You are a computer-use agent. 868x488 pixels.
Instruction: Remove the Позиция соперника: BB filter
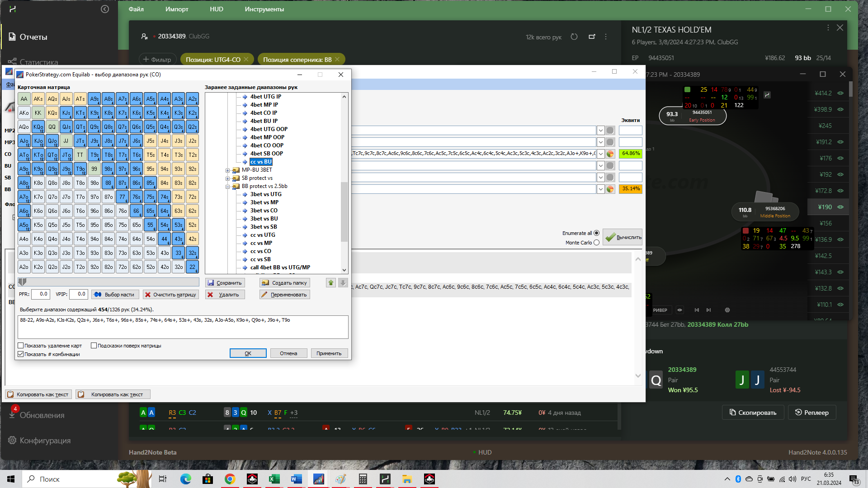337,60
